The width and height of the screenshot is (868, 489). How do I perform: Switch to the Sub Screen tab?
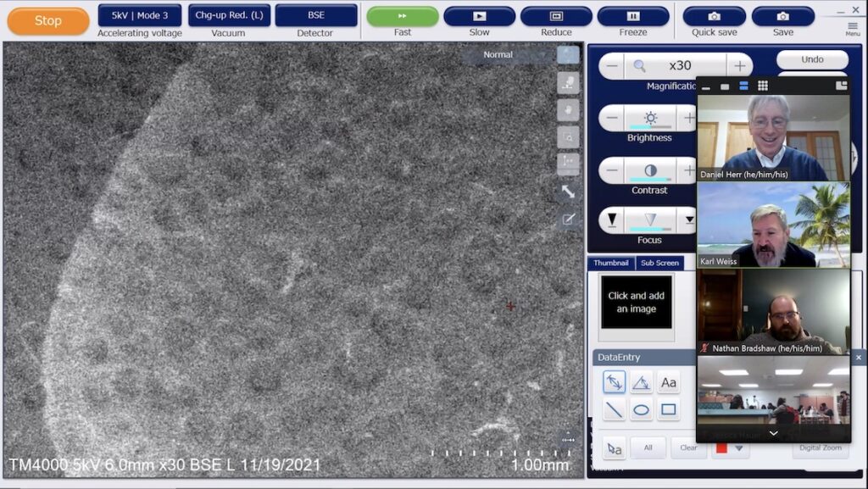[660, 263]
